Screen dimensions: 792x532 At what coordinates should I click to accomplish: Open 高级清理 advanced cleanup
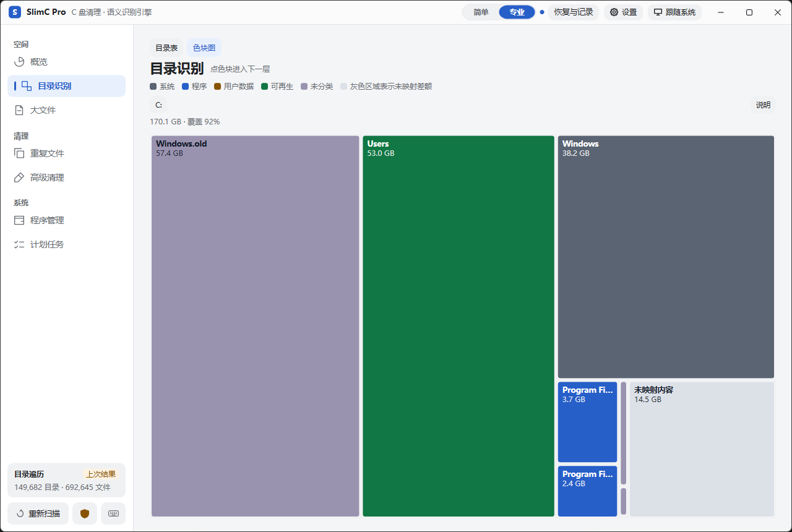coord(66,178)
